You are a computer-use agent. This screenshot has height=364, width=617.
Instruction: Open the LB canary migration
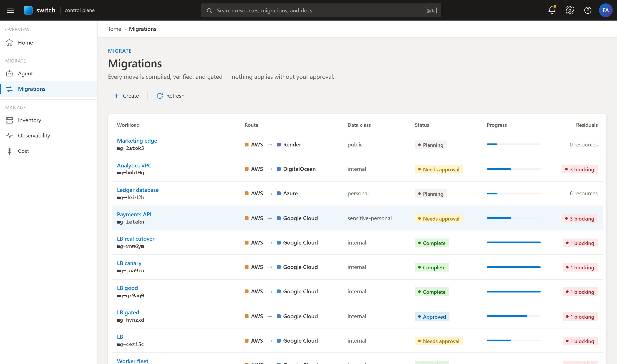click(x=129, y=263)
